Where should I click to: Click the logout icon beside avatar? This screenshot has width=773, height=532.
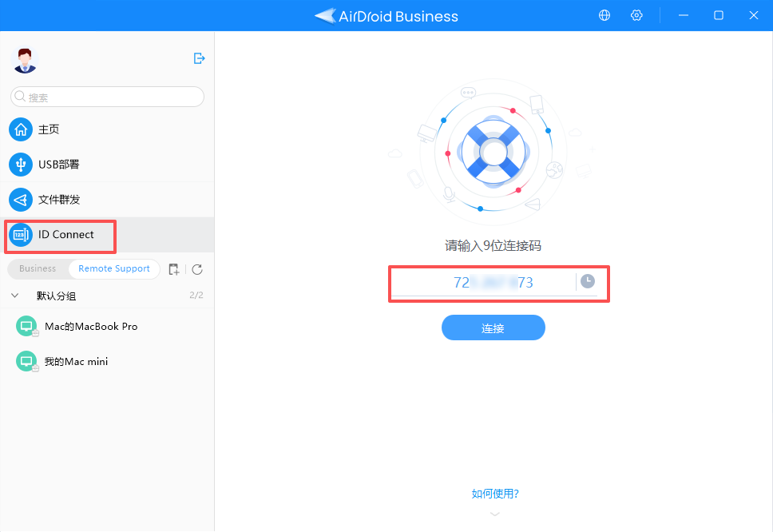click(199, 58)
